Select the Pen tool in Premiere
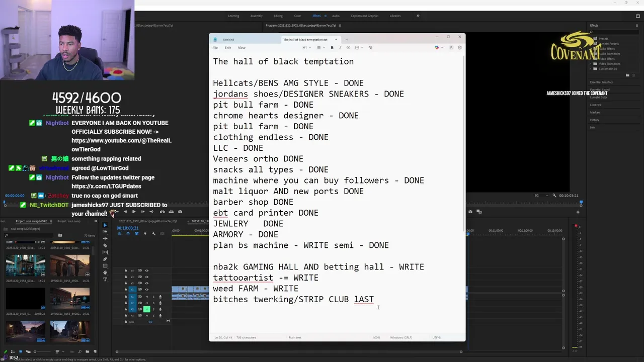 click(x=105, y=259)
